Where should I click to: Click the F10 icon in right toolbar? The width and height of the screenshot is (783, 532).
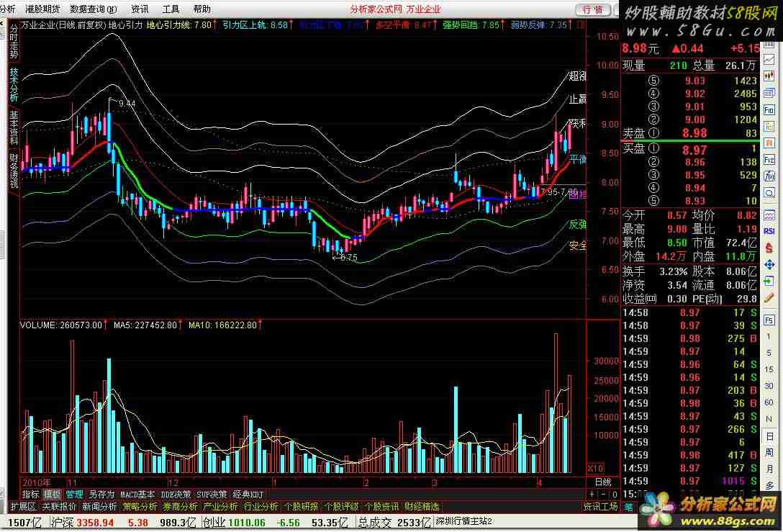coord(769,110)
